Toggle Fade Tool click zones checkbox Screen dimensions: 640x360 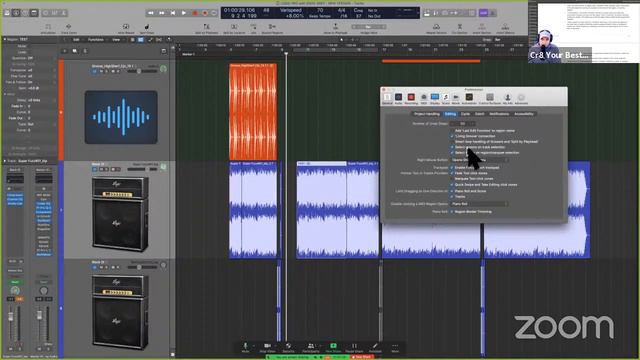[452, 173]
